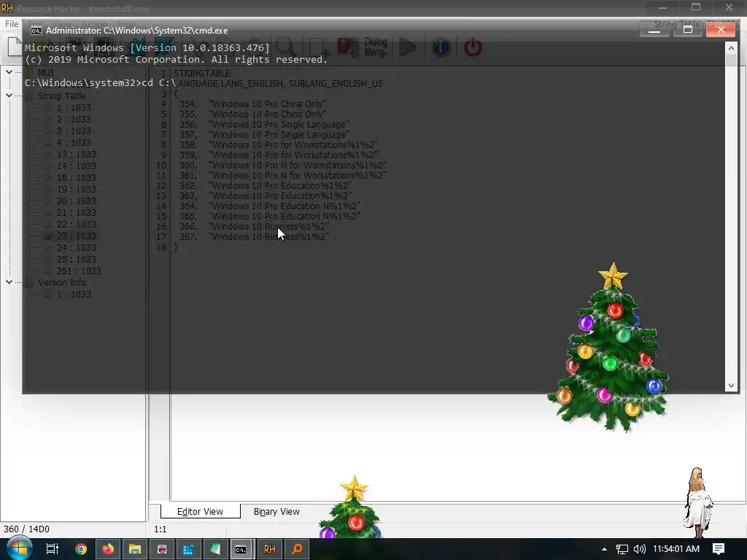The width and height of the screenshot is (747, 560).
Task: Collapse the Version Info tree node
Action: coord(9,282)
